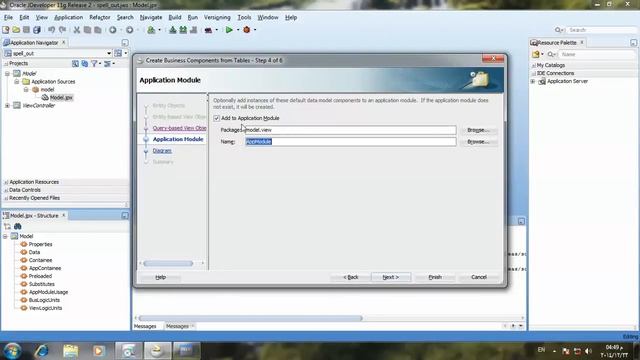Open the File menu
Viewport: 640px width, 360px height.
tap(8, 18)
